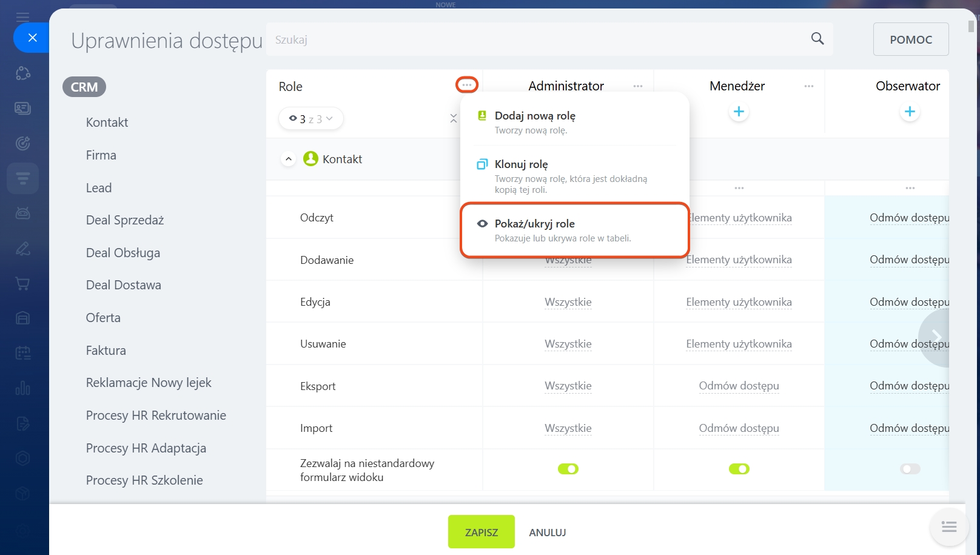Open Administrator role three-dot menu
The height and width of the screenshot is (555, 980).
(x=638, y=86)
